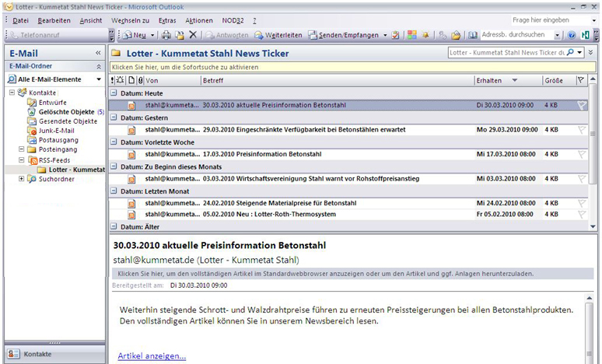
Task: Click the Kontakte button at pane bottom
Action: coord(54,354)
